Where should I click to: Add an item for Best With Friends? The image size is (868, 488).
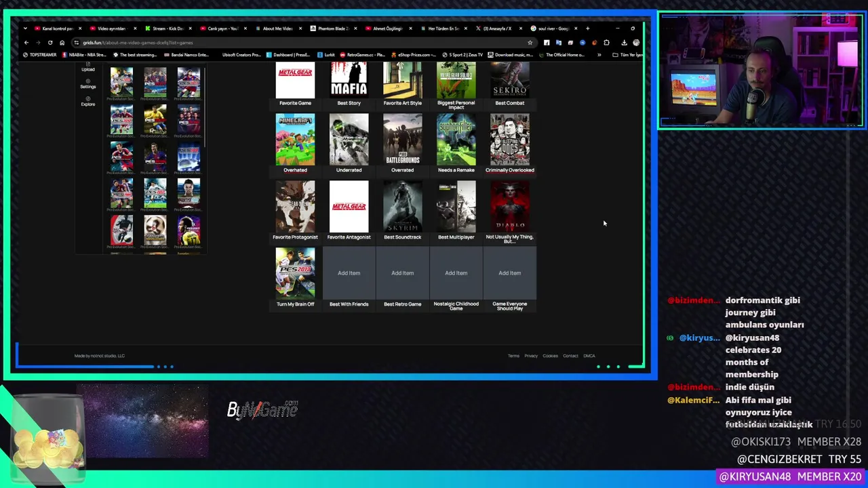pos(349,273)
